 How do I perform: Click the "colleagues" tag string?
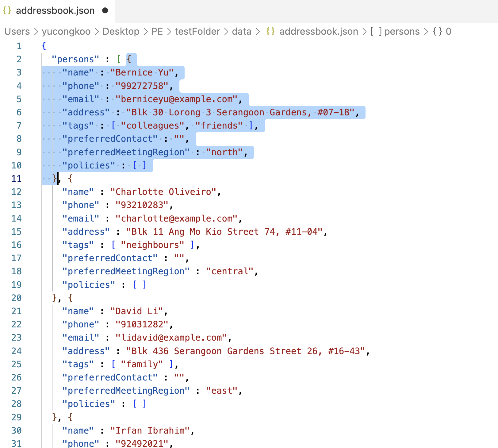click(153, 126)
